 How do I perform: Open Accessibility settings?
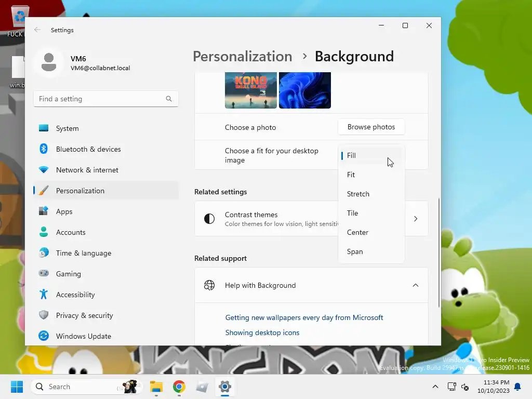coord(106,295)
